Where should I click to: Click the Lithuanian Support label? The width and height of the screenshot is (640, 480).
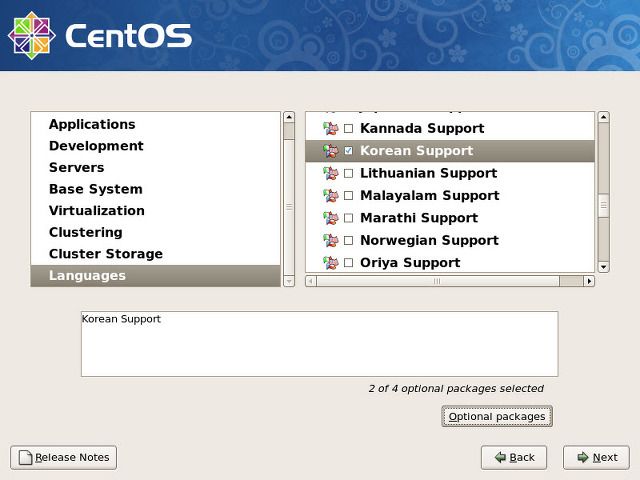[429, 173]
